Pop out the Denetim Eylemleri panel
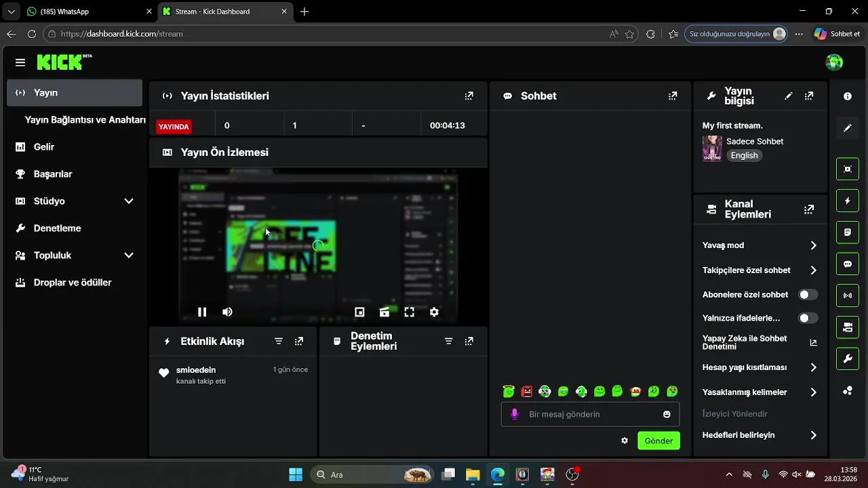This screenshot has height=488, width=868. coord(469,342)
